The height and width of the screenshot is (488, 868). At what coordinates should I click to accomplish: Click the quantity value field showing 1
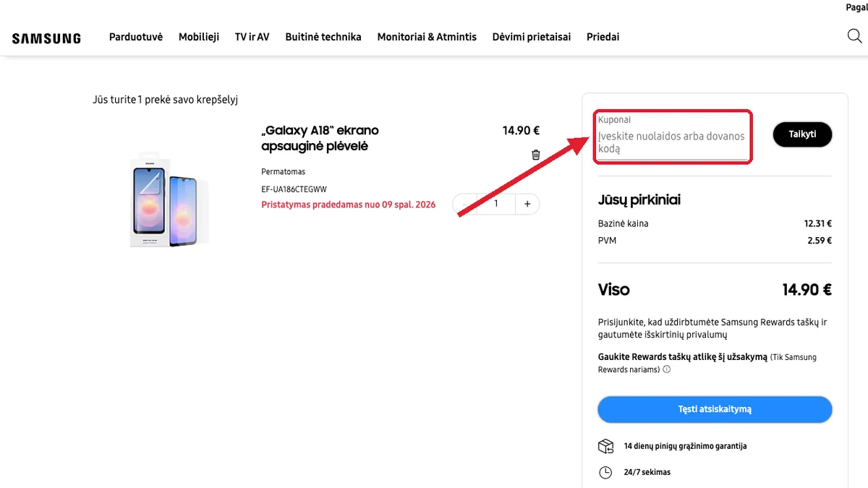click(496, 204)
